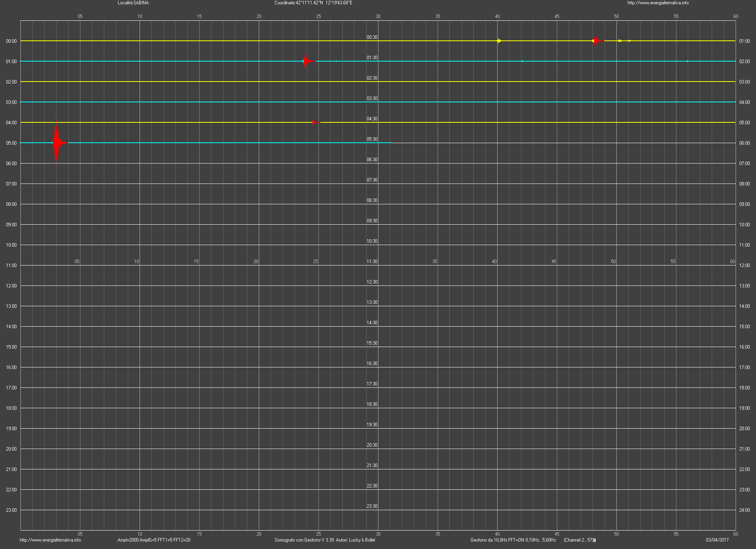This screenshot has width=756, height=549.
Task: Click the '24:00' hour label
Action: click(744, 510)
